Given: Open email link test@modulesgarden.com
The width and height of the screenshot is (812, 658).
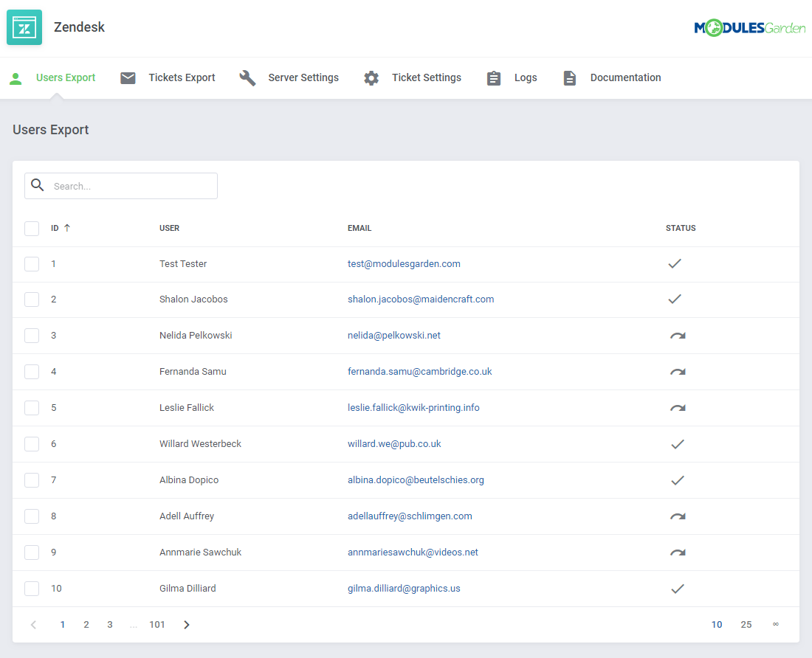Looking at the screenshot, I should click(x=404, y=263).
